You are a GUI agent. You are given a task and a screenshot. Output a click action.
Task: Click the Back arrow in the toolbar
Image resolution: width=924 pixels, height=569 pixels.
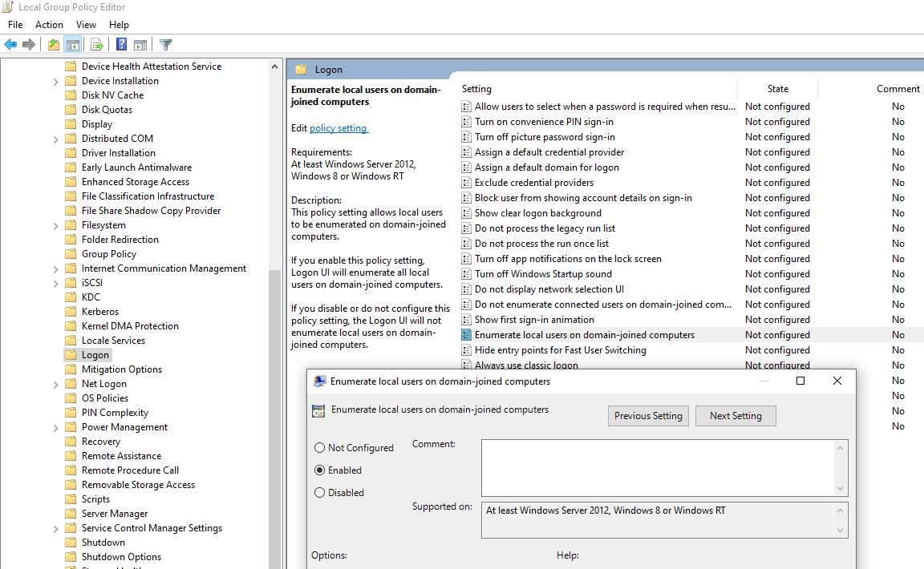[x=10, y=45]
